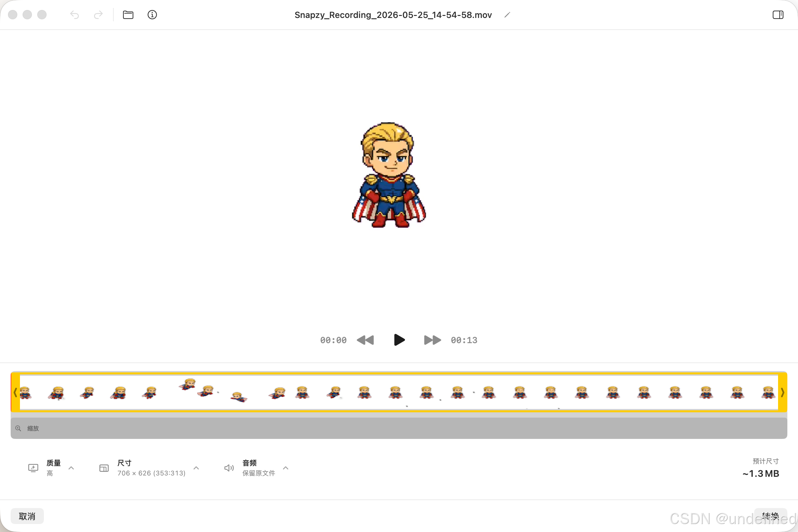This screenshot has height=532, width=798.
Task: Click the zoom magnifier icon in the 缩放 bar
Action: coord(18,429)
